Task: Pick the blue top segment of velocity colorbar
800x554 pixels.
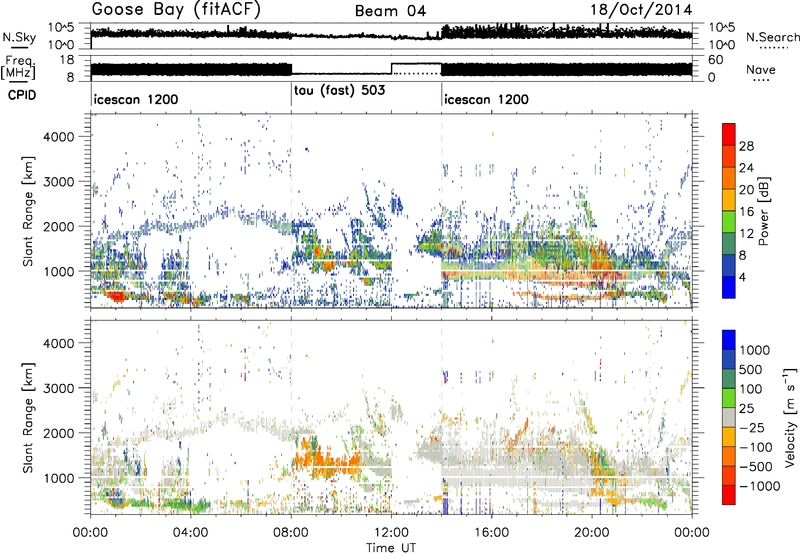Action: [x=729, y=340]
